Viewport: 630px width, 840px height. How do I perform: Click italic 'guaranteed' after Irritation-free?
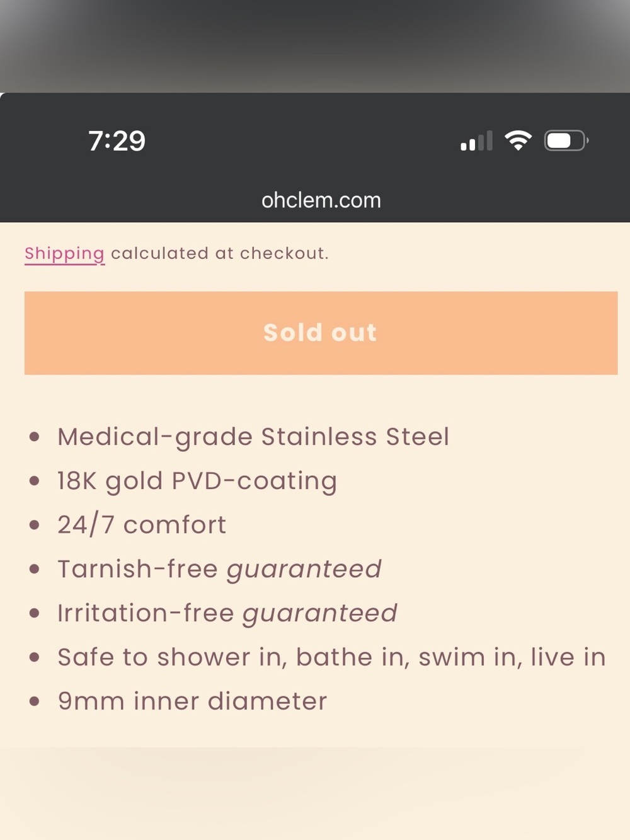(x=320, y=614)
